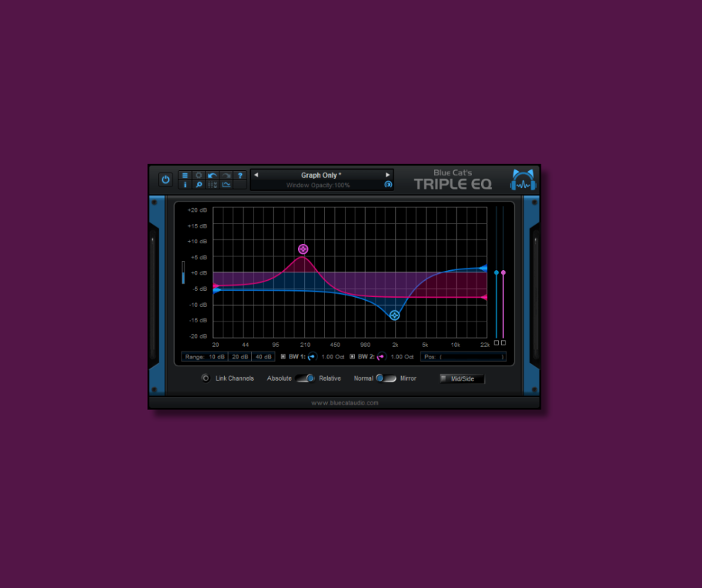Select the magnifier zoom icon
This screenshot has height=588, width=702.
199,184
